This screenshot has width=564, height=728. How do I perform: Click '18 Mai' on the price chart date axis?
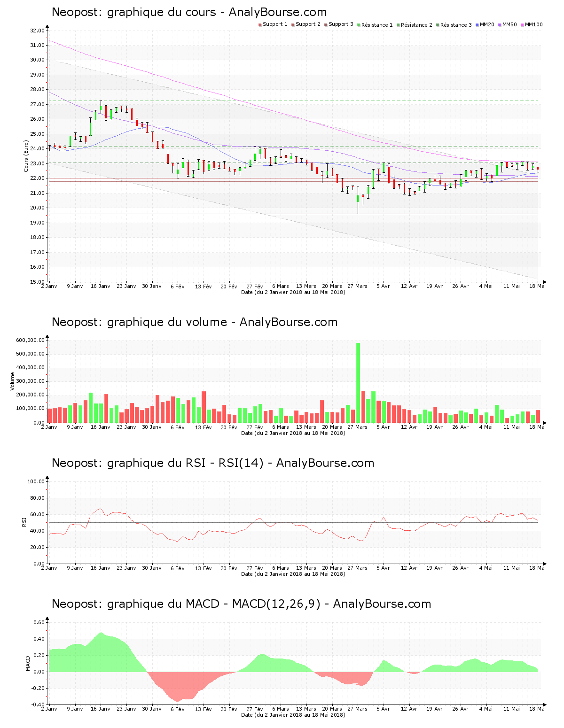538,286
